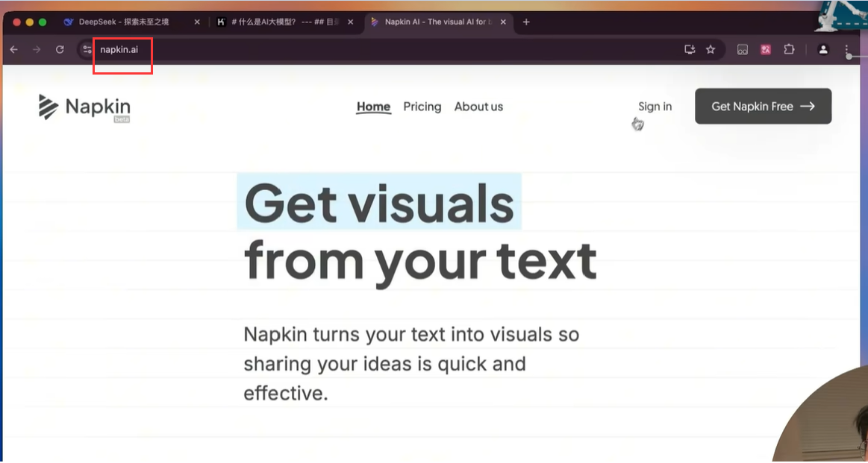
Task: Click the napkin.ai address bar URL
Action: click(x=119, y=50)
